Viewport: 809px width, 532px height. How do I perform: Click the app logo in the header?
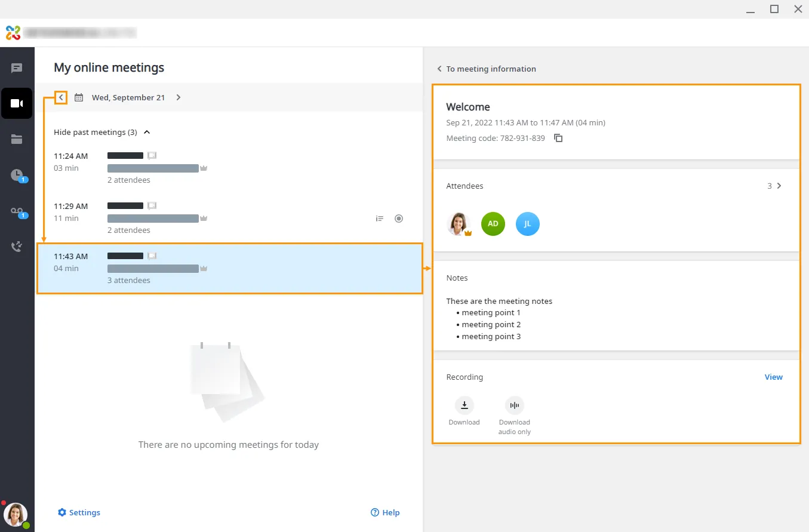pyautogui.click(x=13, y=33)
